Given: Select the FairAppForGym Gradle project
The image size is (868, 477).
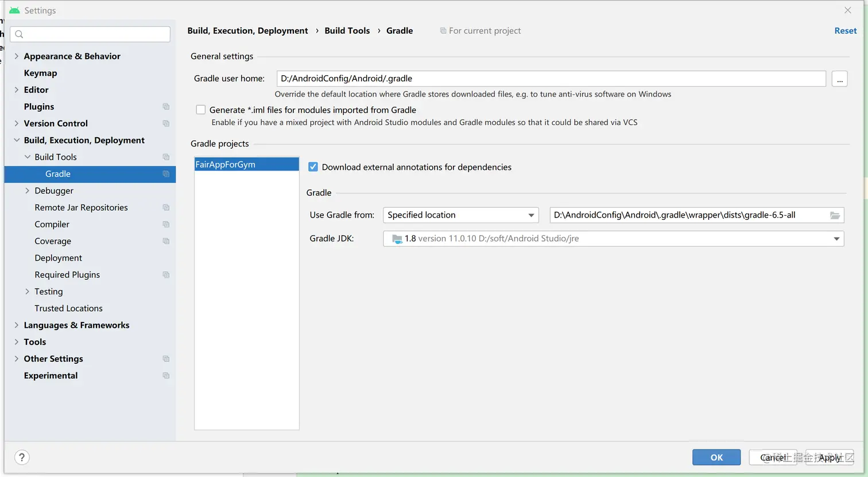Looking at the screenshot, I should (247, 165).
